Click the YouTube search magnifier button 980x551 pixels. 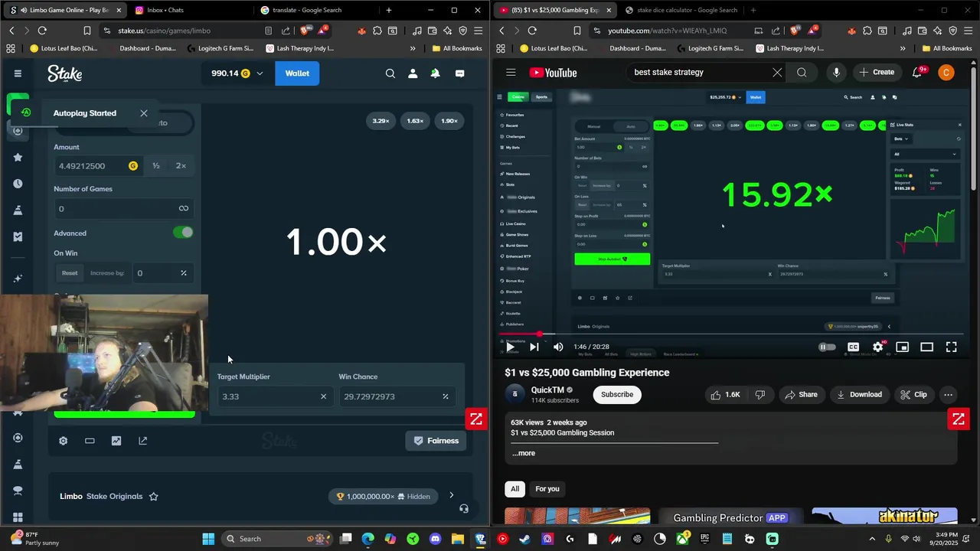[x=802, y=73]
